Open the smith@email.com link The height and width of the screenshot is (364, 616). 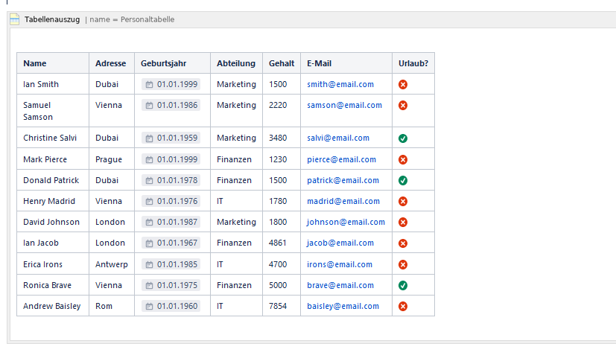click(x=340, y=84)
